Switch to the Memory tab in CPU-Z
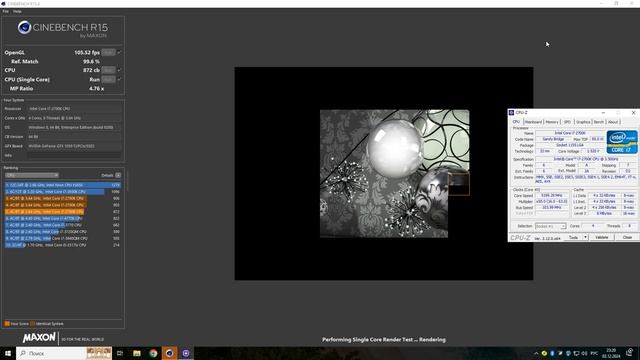 coord(551,122)
